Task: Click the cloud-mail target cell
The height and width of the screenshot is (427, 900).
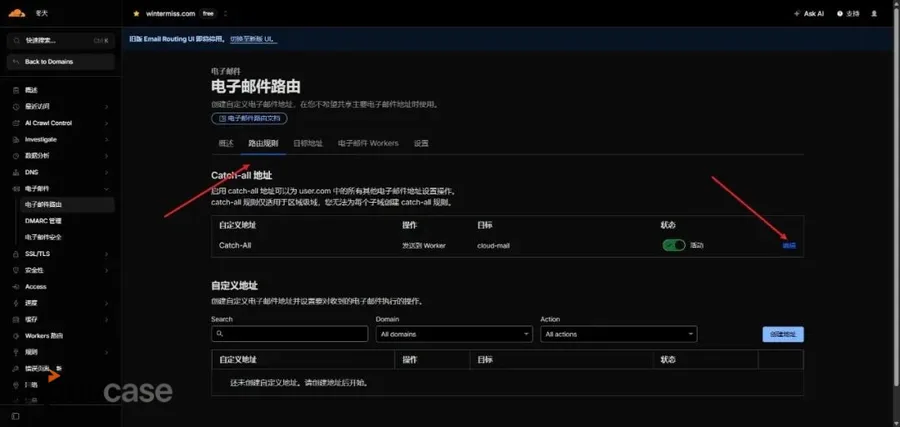Action: pyautogui.click(x=494, y=245)
